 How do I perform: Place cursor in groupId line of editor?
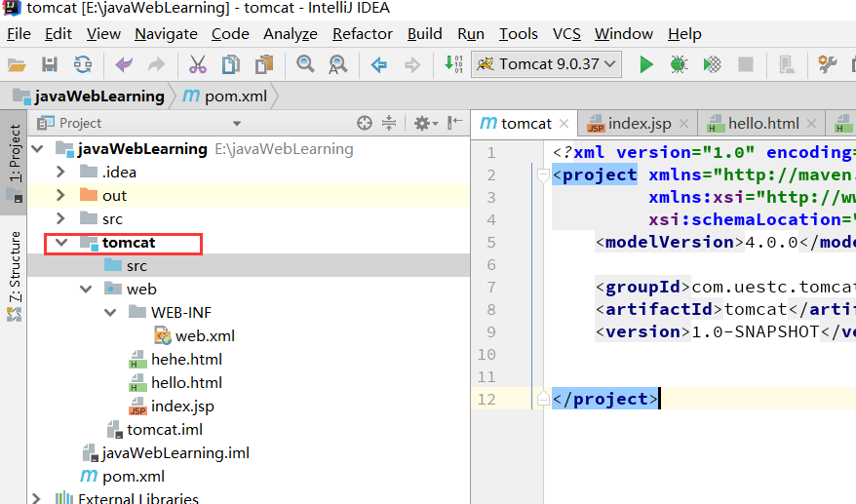coord(725,287)
